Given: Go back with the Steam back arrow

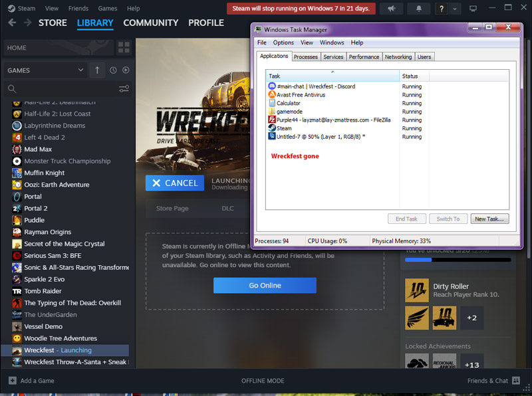Looking at the screenshot, I should click(x=12, y=23).
